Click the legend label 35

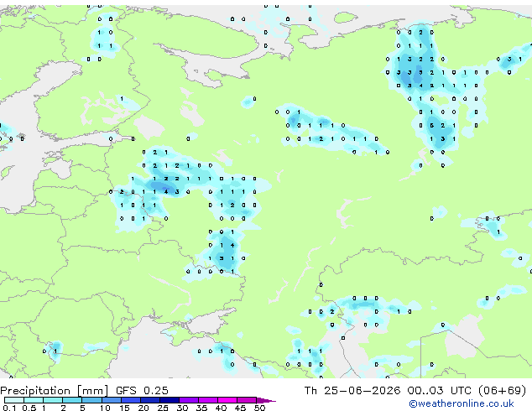point(201,408)
